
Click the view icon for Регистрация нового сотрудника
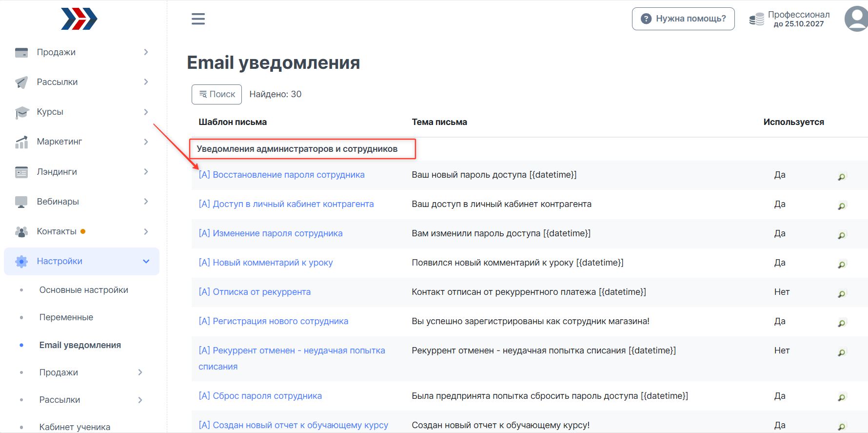pos(842,323)
